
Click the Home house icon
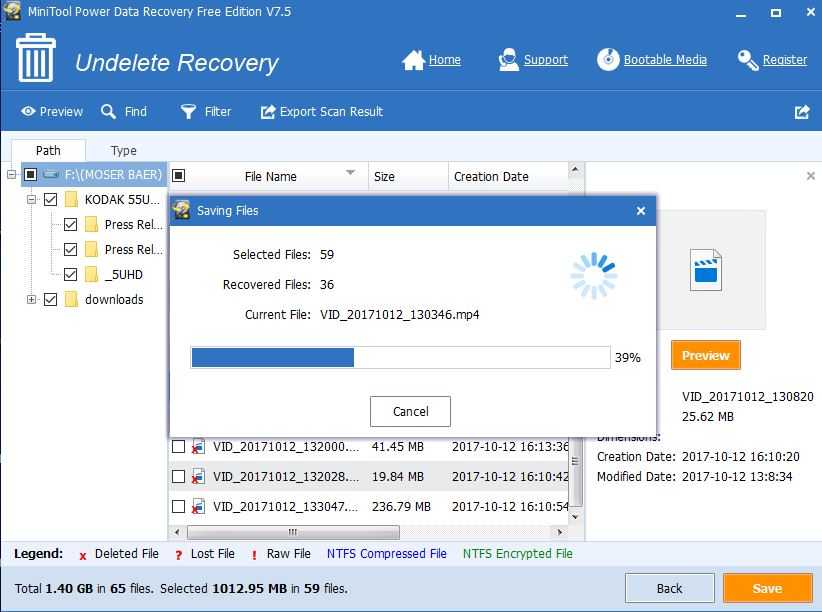tap(413, 60)
